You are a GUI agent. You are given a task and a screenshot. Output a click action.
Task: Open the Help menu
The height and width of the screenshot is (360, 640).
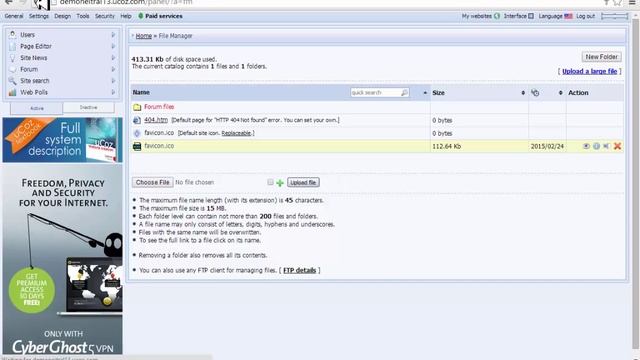tap(126, 16)
